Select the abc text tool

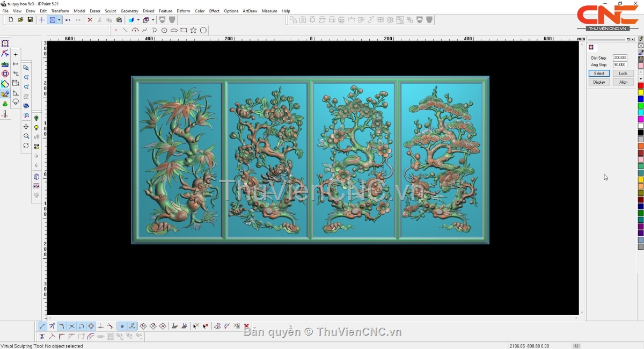click(x=5, y=64)
